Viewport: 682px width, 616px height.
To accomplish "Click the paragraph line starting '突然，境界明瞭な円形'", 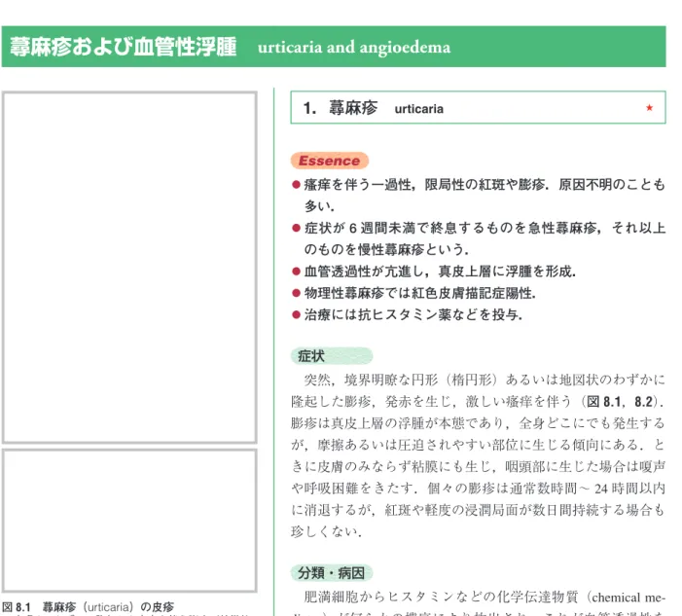I will tap(485, 380).
